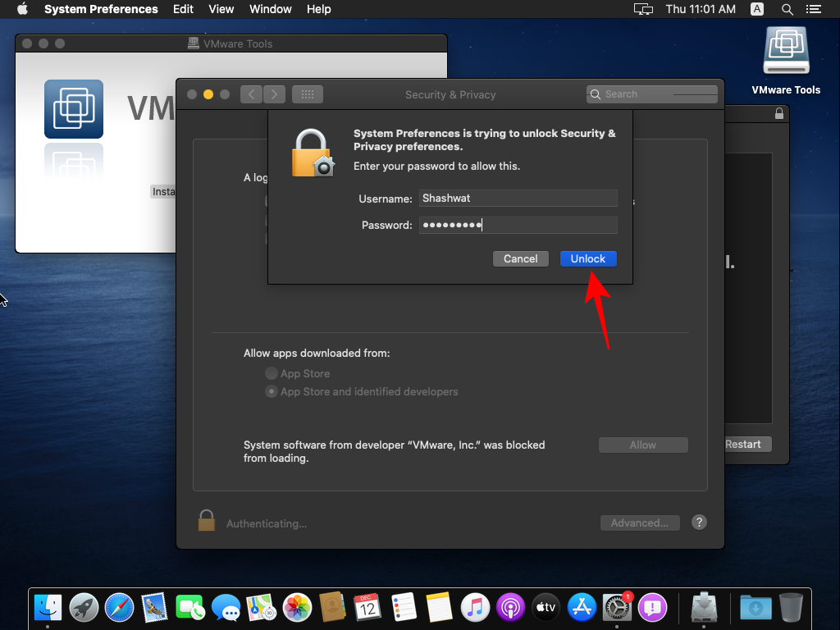Open the help question mark button

[699, 523]
